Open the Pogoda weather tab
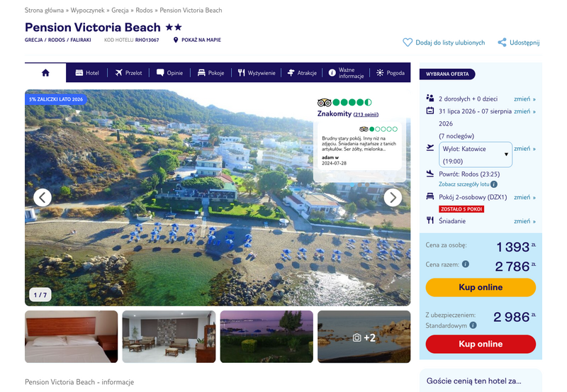Screen dimensions: 567x392 click(391, 73)
